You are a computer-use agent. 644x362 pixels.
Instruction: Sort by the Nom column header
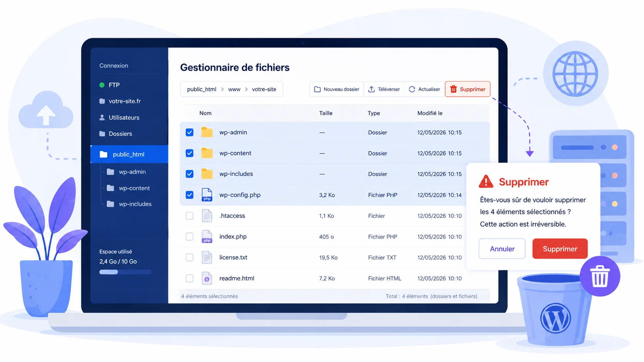(205, 113)
